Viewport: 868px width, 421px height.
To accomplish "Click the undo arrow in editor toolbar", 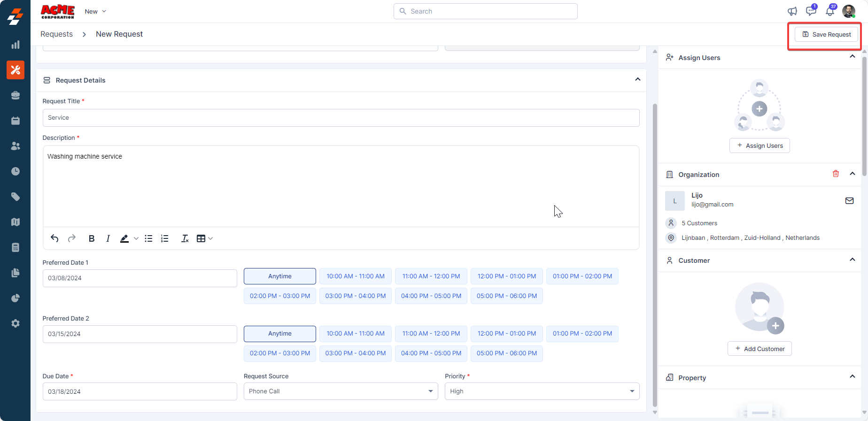I will [x=54, y=238].
